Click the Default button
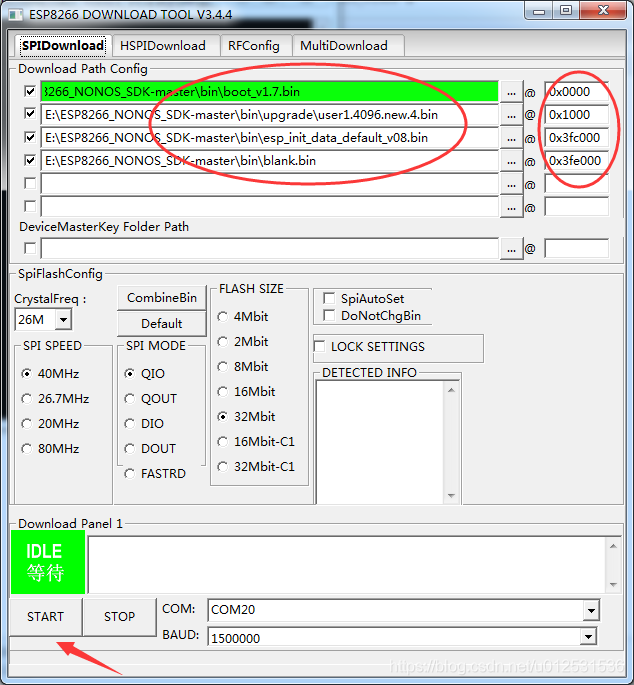 click(162, 324)
